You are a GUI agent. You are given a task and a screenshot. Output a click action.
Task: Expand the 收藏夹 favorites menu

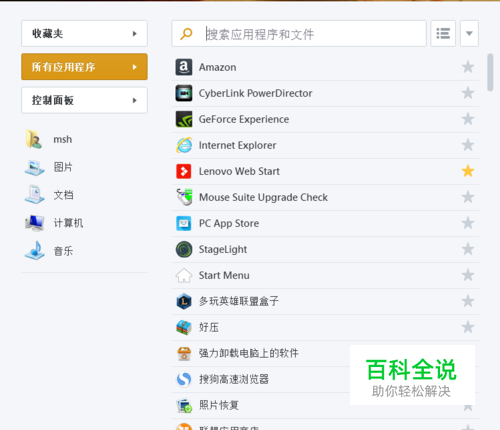pyautogui.click(x=84, y=33)
